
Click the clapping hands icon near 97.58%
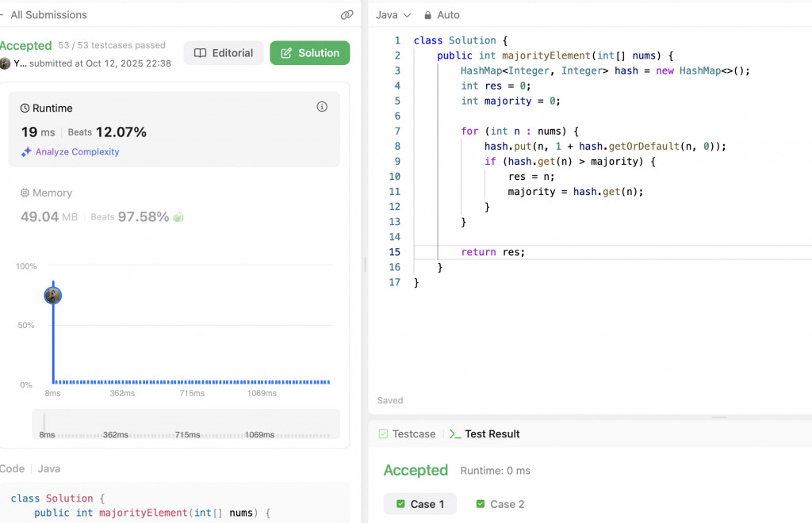178,217
